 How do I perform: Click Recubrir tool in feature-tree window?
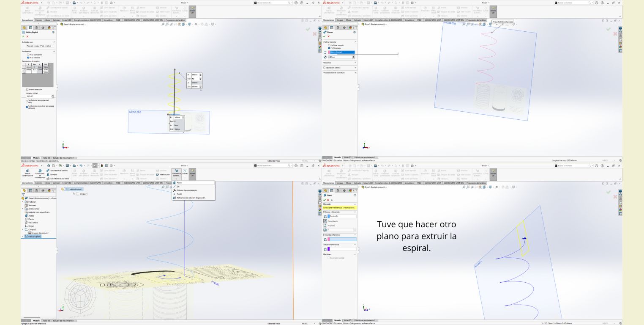(52, 174)
